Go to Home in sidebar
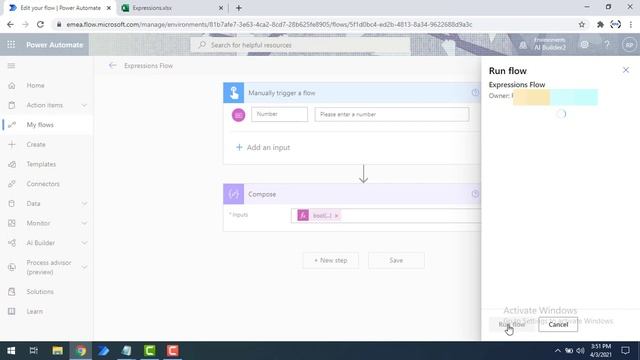The width and height of the screenshot is (640, 360). tap(35, 85)
